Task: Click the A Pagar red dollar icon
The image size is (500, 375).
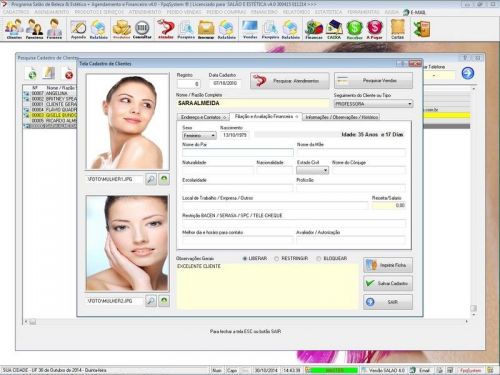Action: 375,29
